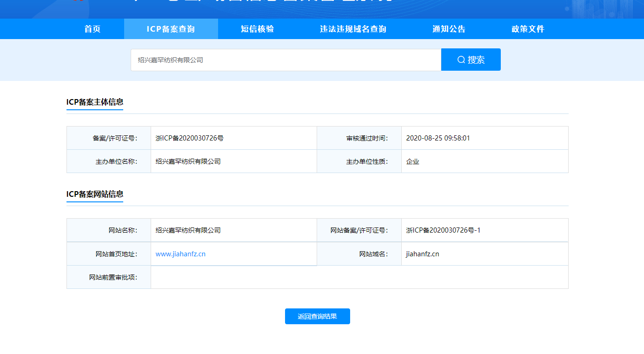This screenshot has width=644, height=354.
Task: Click the 主办单位性质 label
Action: point(367,161)
